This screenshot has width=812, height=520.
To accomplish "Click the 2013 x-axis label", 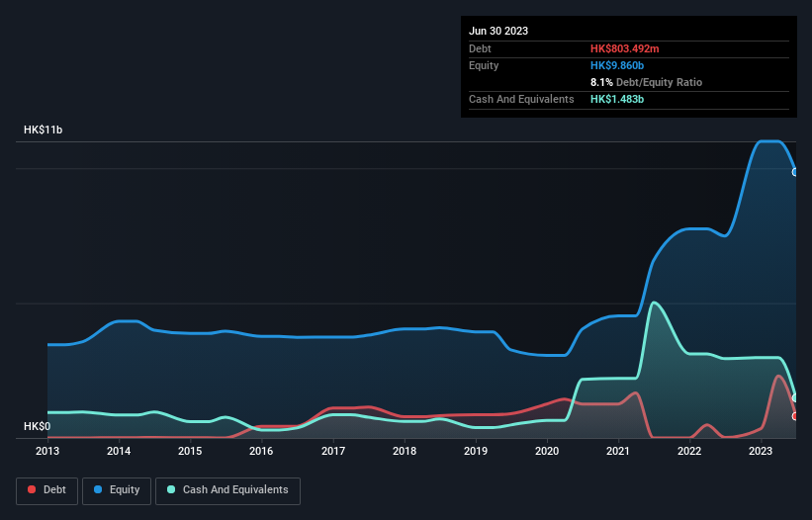I will tap(47, 451).
